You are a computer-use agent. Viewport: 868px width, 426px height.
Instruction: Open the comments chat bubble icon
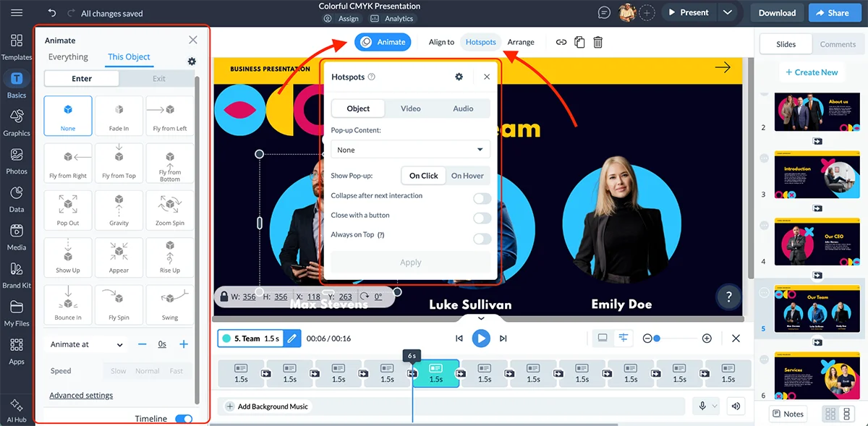point(605,12)
